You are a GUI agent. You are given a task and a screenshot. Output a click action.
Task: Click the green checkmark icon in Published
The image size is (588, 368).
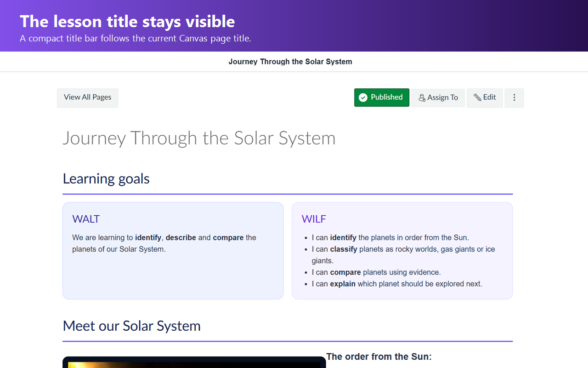click(363, 98)
